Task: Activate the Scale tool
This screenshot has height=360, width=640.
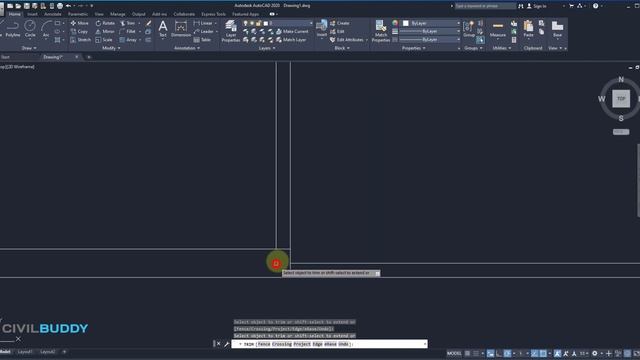Action: pos(104,40)
